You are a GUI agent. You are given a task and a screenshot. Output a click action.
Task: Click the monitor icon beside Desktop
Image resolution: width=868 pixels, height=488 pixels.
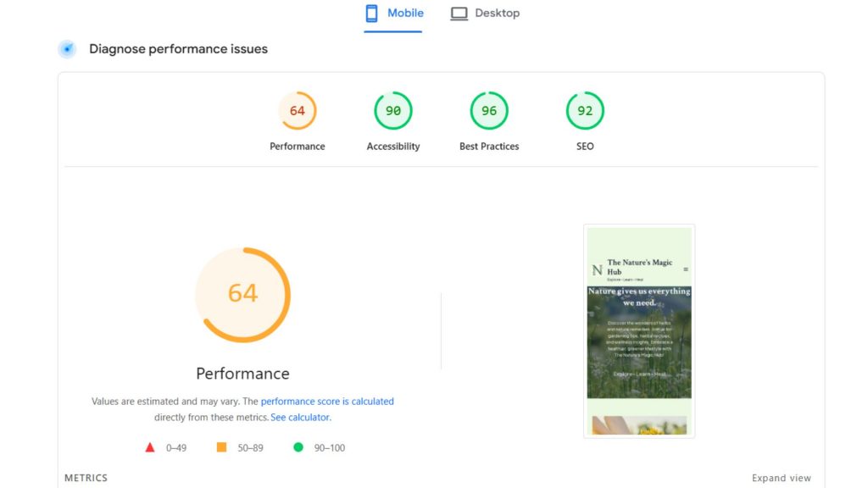pos(459,14)
